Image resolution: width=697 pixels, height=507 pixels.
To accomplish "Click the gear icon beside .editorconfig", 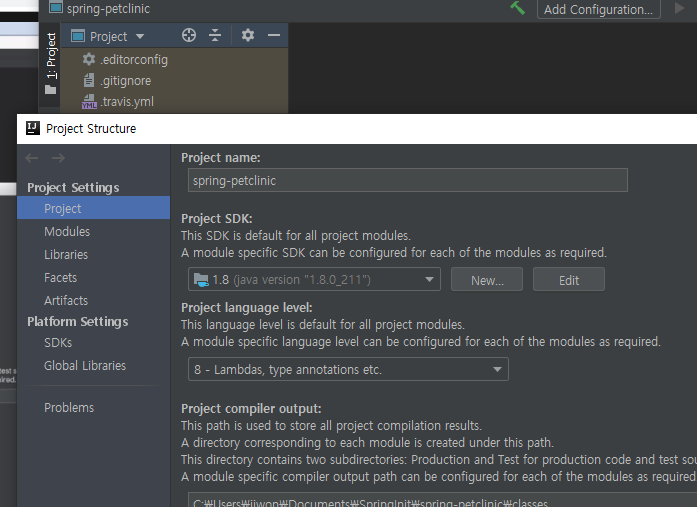I will tap(89, 59).
